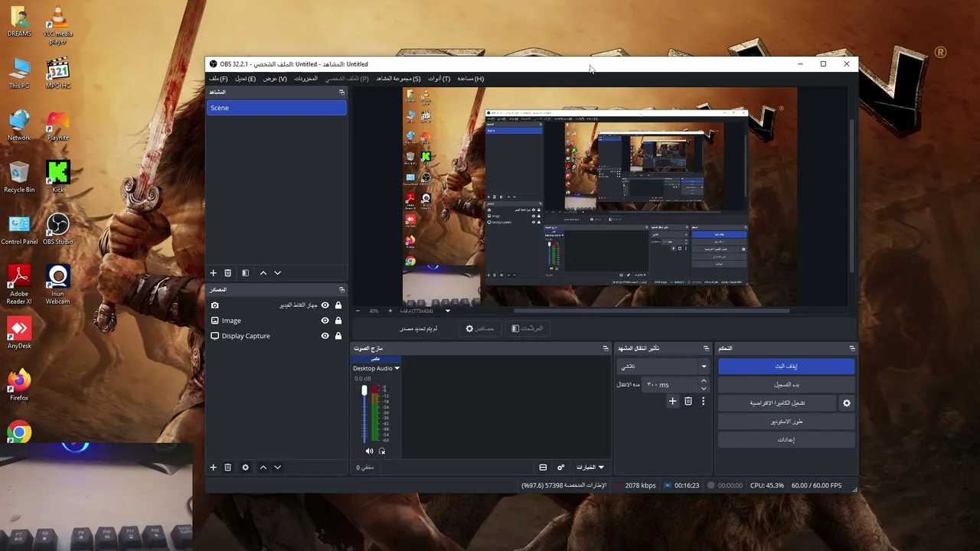Open audio mixer options dropdown

tap(590, 467)
